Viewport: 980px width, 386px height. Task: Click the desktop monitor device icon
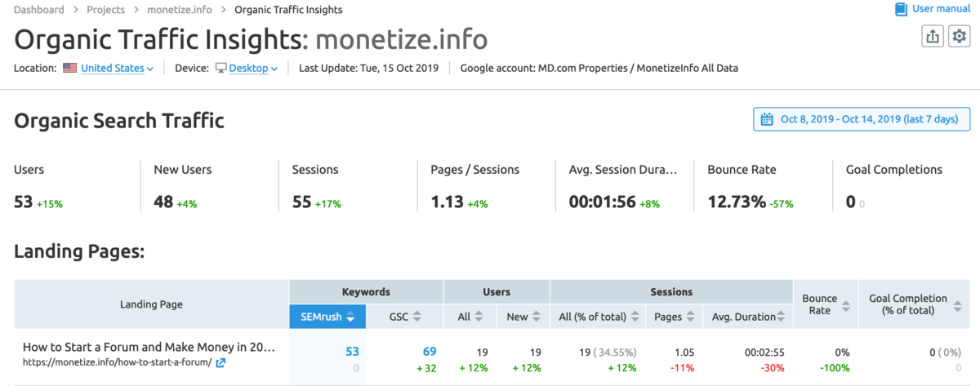point(220,69)
